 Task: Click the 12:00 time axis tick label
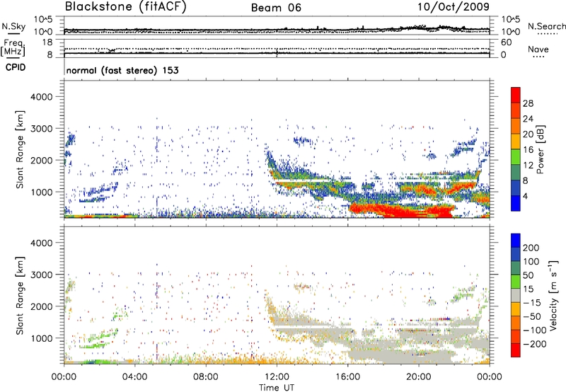point(277,377)
